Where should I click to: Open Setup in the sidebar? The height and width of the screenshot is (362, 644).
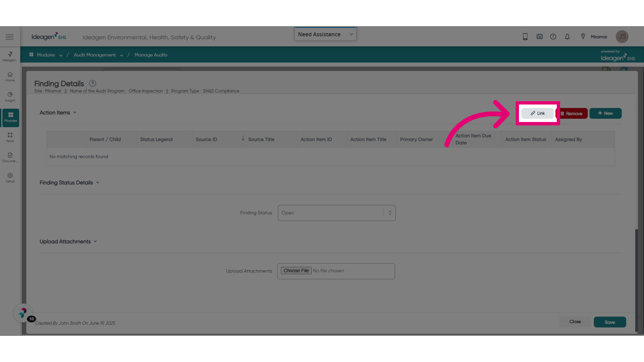coord(10,178)
